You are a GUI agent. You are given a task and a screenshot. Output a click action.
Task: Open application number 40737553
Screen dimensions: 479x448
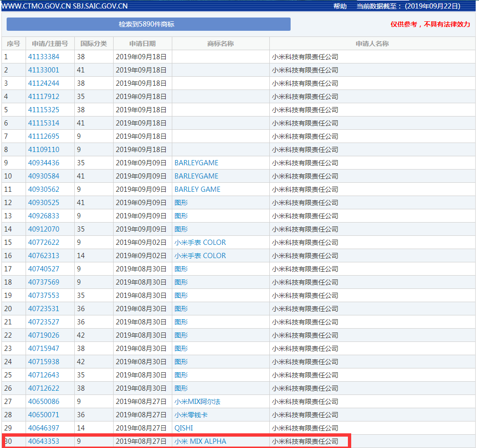pos(44,296)
